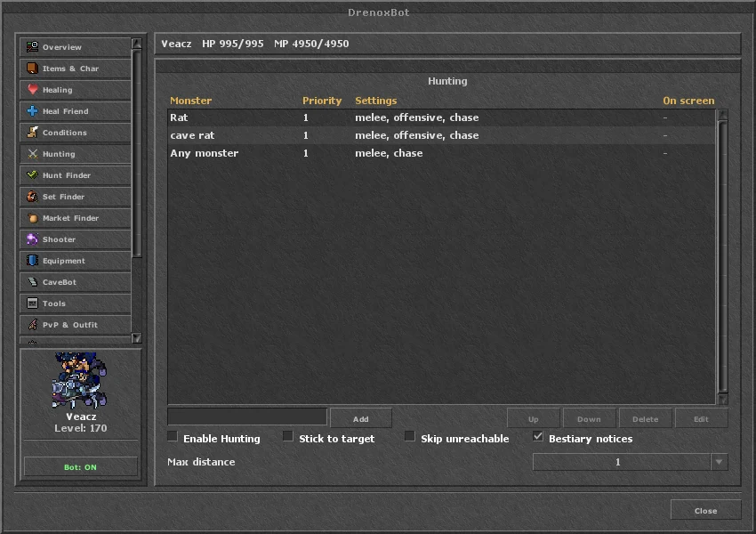756x534 pixels.
Task: Click the sidebar scrollbar thumb
Action: coord(136,153)
